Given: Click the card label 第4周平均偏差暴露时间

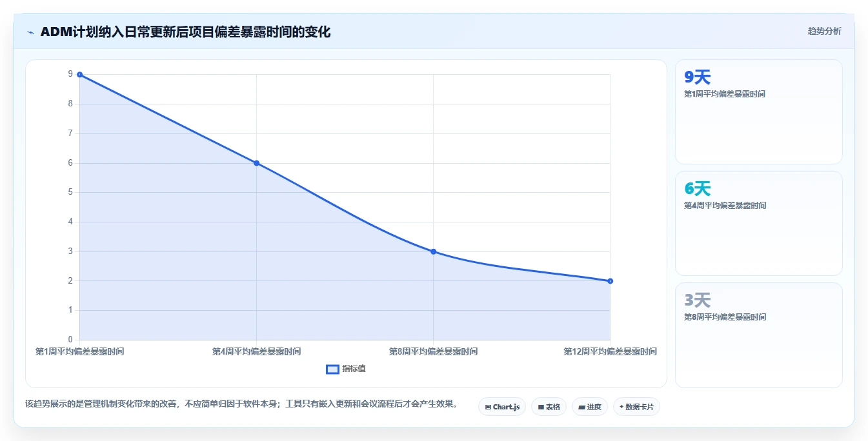Looking at the screenshot, I should 725,206.
